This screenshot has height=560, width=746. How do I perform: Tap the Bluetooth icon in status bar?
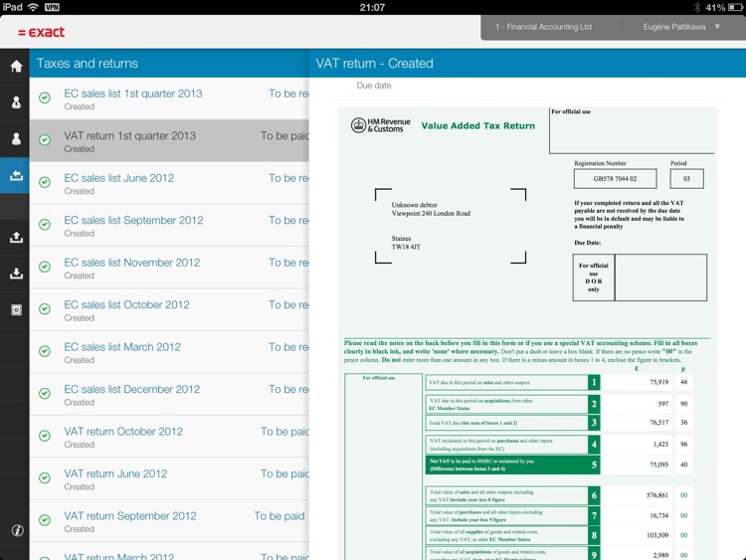pos(697,7)
